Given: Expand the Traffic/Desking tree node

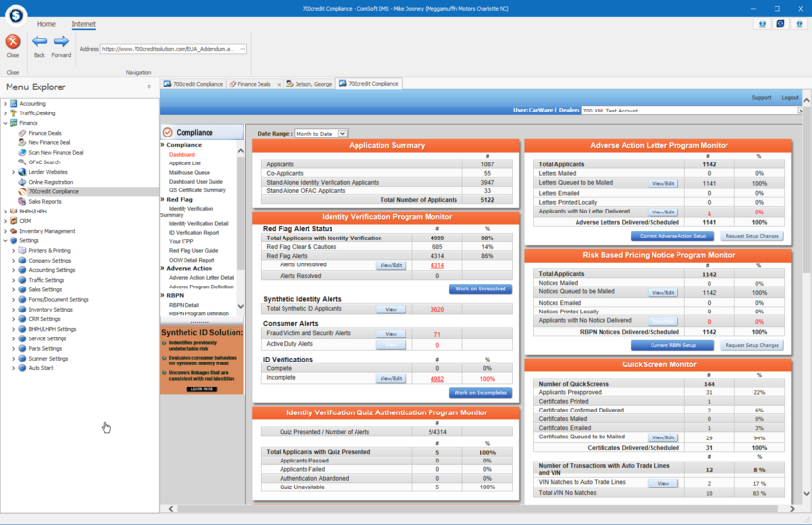Looking at the screenshot, I should click(x=5, y=113).
